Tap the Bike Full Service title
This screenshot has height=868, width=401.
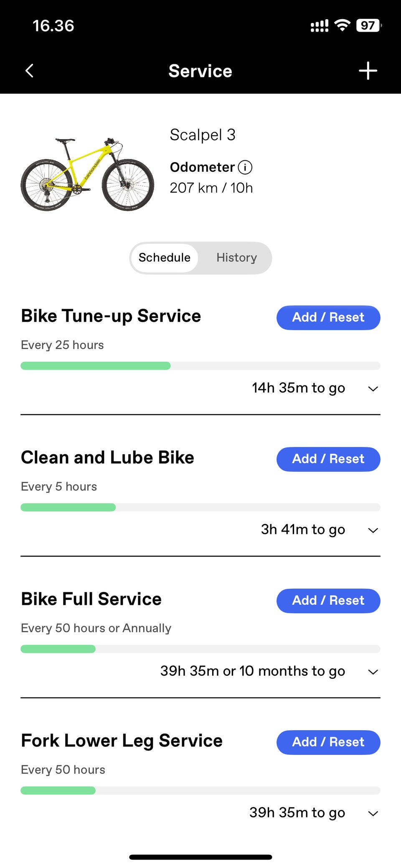[x=91, y=599]
